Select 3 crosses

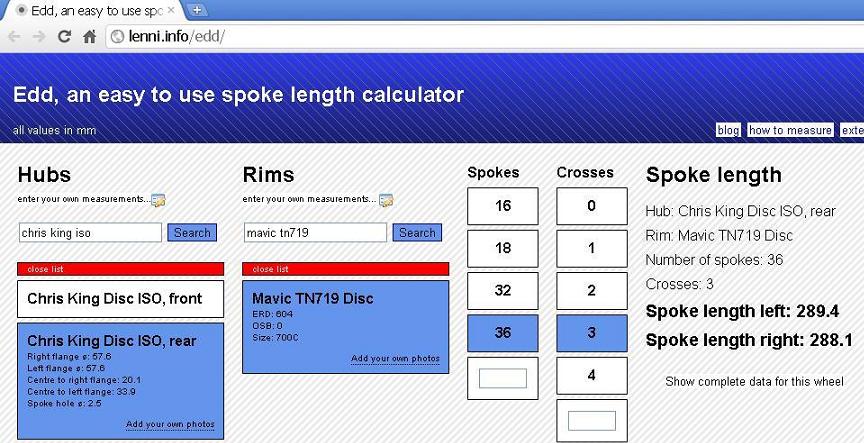pyautogui.click(x=592, y=333)
